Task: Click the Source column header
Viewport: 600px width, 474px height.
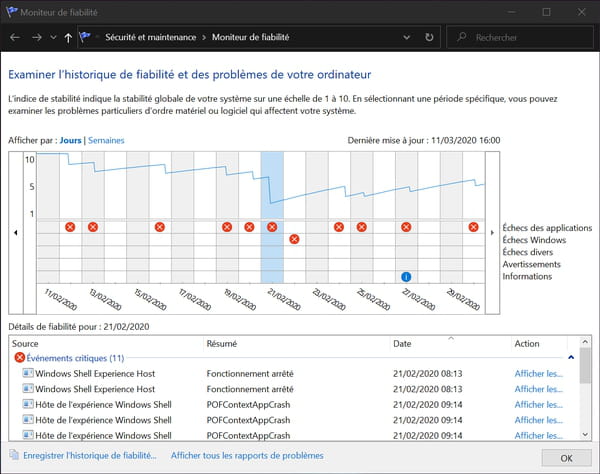Action: pos(106,344)
